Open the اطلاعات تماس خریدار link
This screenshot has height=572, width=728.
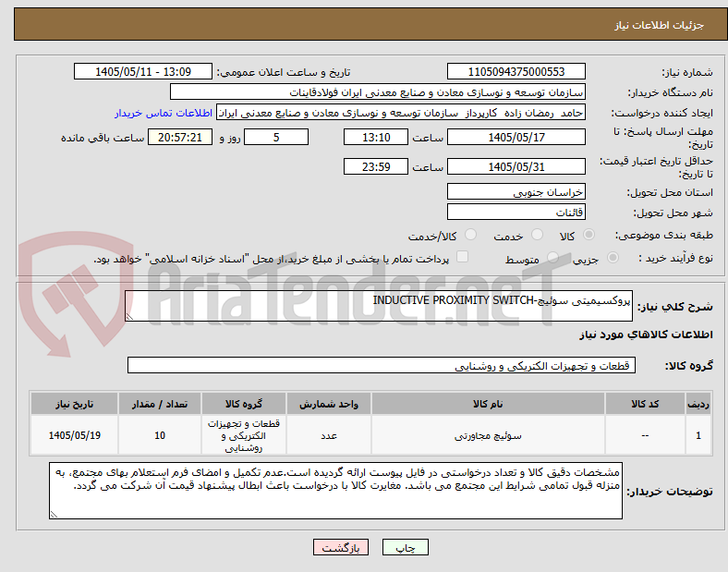pyautogui.click(x=164, y=113)
